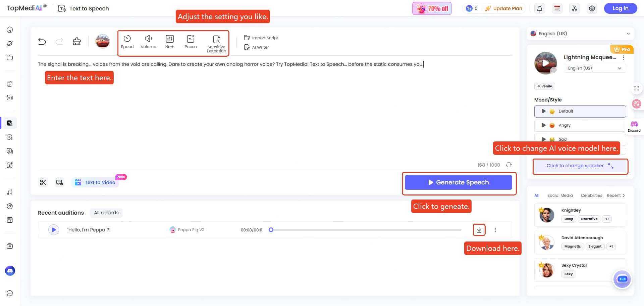This screenshot has width=644, height=306.
Task: Insert a Pause in the script
Action: (191, 42)
